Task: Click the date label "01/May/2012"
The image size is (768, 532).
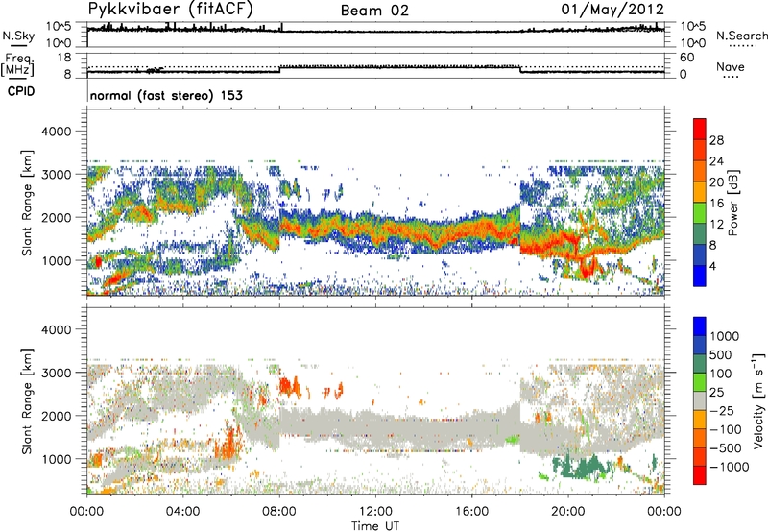Action: click(x=612, y=9)
